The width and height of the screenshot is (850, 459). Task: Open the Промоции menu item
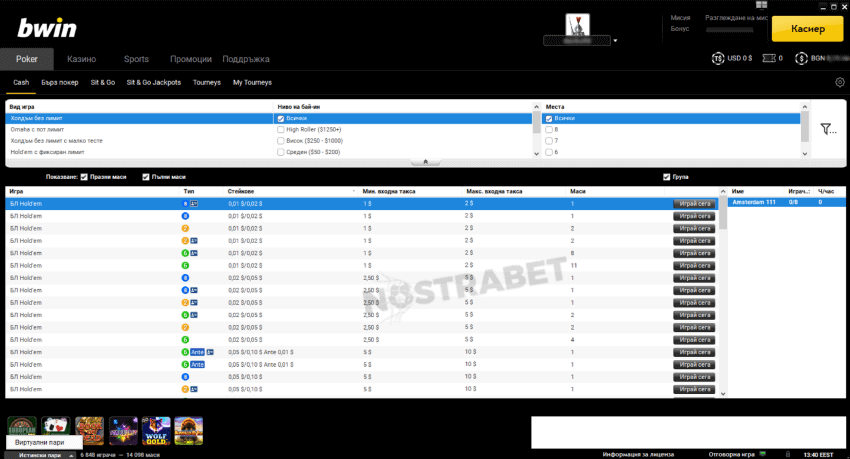point(191,59)
